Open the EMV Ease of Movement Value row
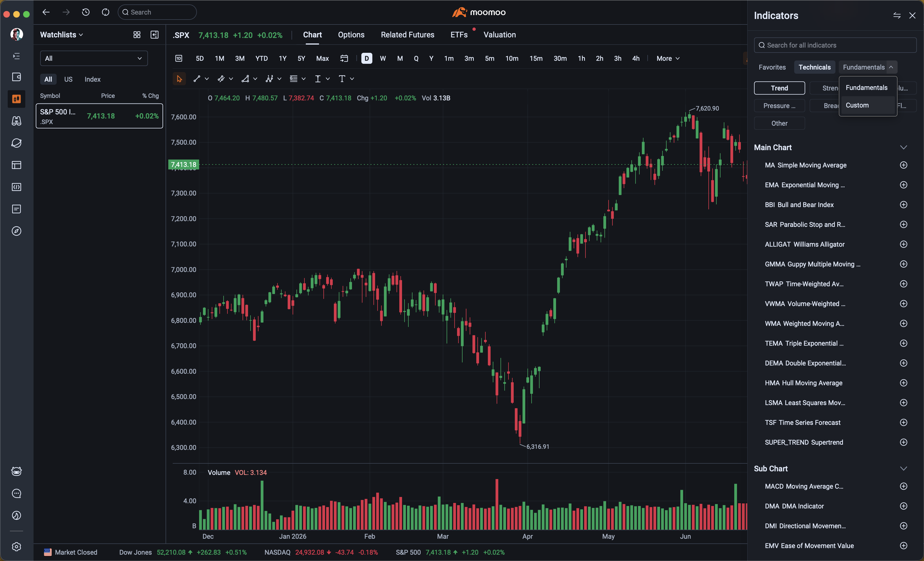Image resolution: width=924 pixels, height=561 pixels. coord(835,546)
